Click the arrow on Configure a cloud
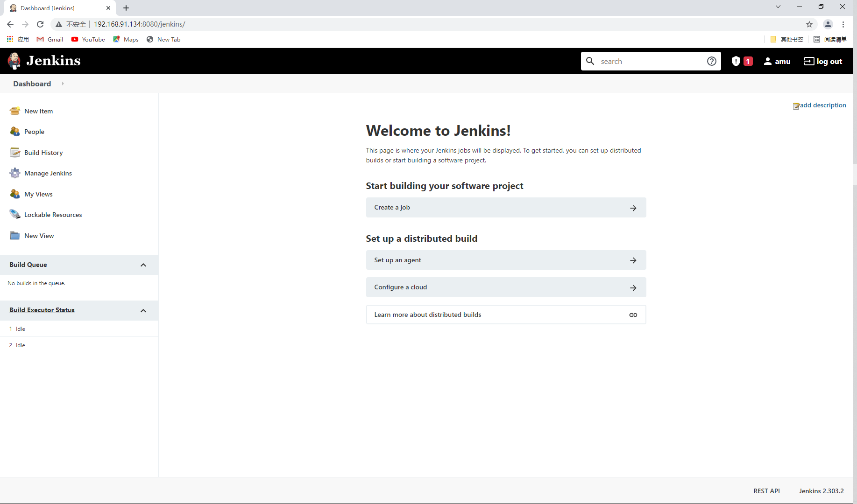Screen dimensions: 857x504 (x=633, y=288)
